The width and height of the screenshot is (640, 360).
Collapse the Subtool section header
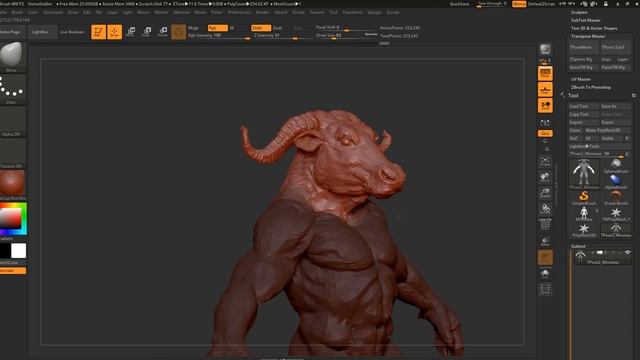click(x=578, y=246)
